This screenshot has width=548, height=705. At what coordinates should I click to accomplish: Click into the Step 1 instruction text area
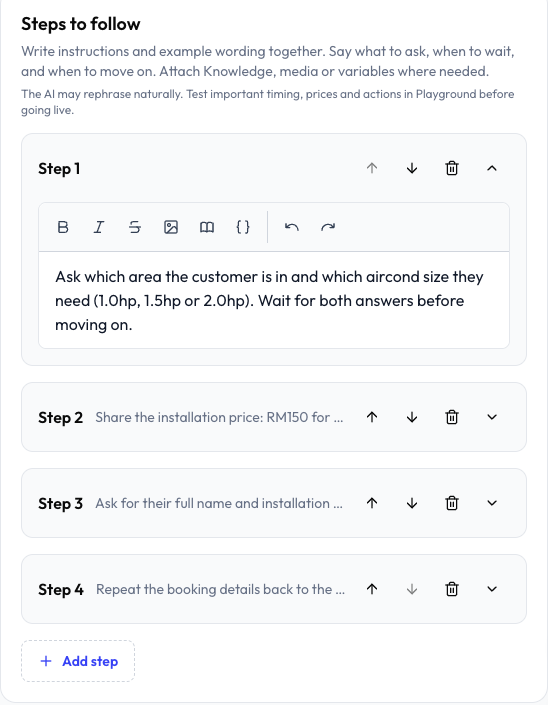tap(274, 300)
